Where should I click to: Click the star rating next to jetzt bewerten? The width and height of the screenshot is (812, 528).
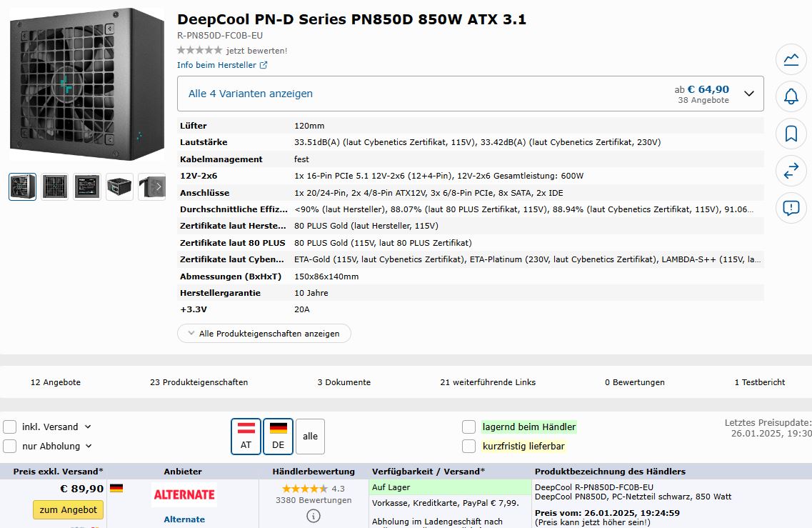(x=199, y=50)
